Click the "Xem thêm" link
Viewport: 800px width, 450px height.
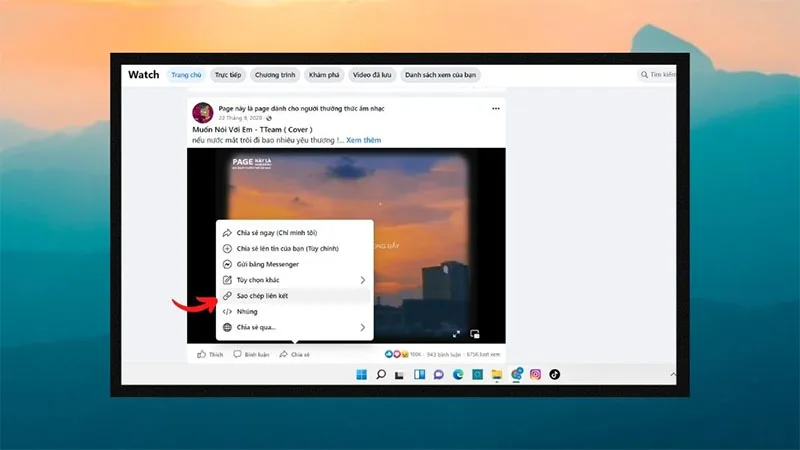363,140
